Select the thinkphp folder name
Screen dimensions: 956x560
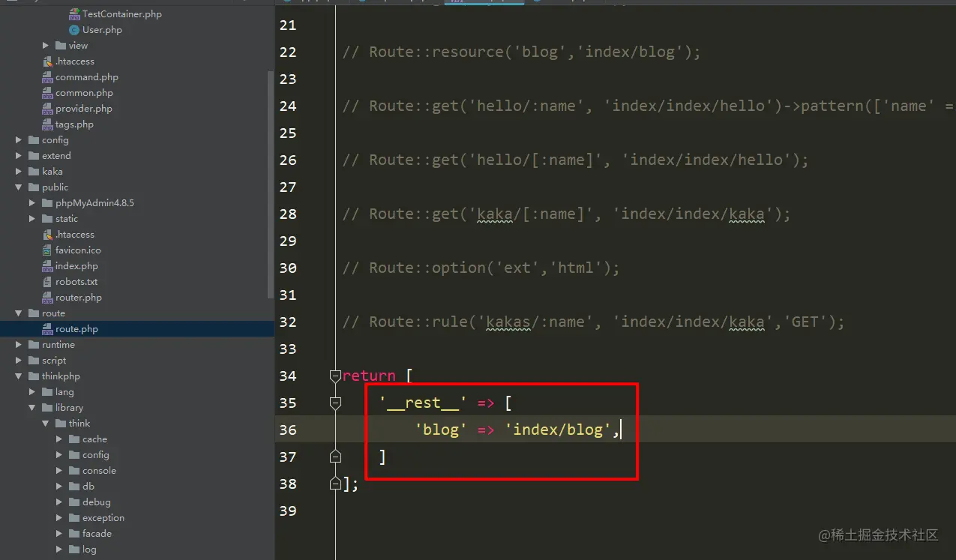pos(61,376)
